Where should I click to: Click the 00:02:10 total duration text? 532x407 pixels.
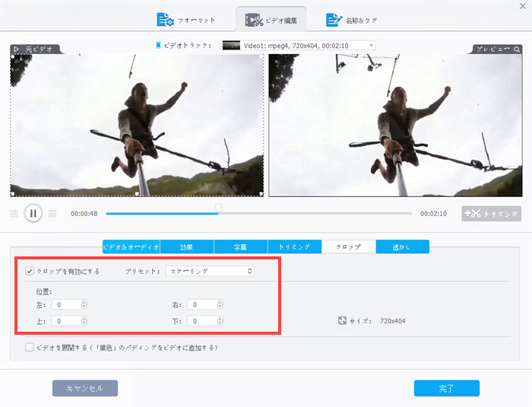433,214
